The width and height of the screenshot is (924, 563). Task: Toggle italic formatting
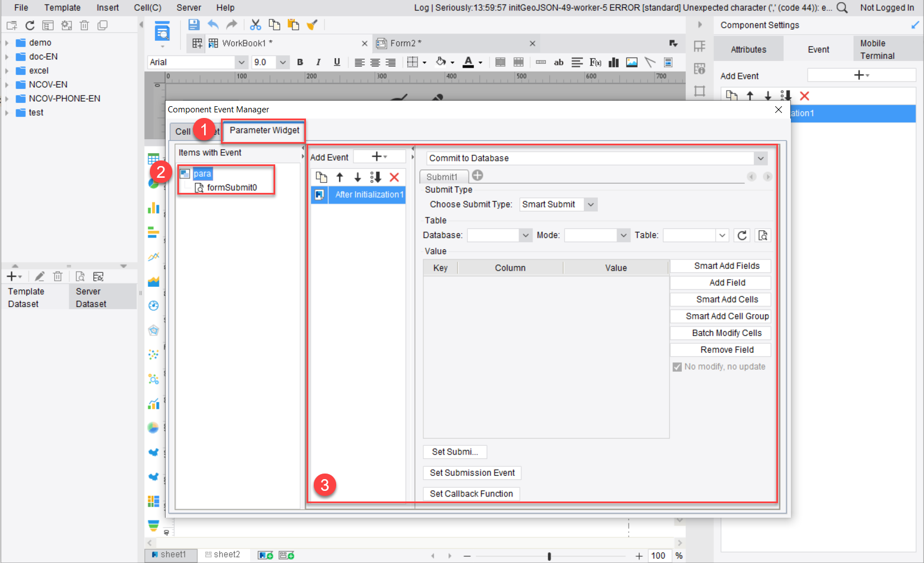click(318, 62)
